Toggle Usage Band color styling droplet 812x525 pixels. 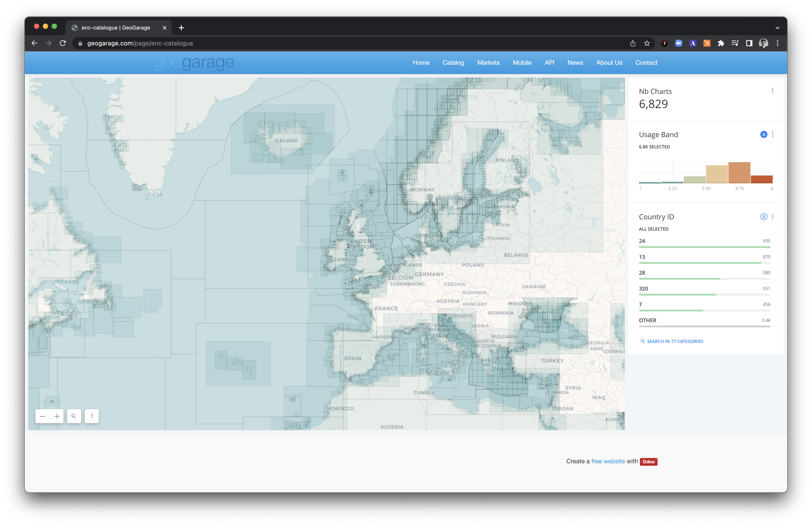coord(764,135)
